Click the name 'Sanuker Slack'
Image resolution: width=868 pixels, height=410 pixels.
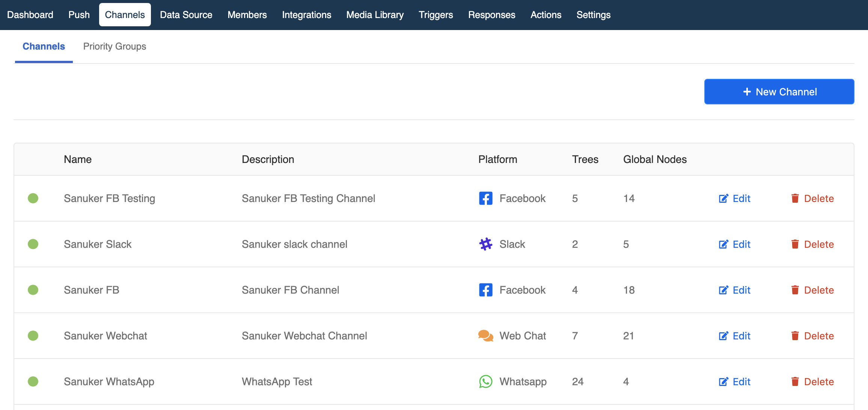(x=98, y=244)
